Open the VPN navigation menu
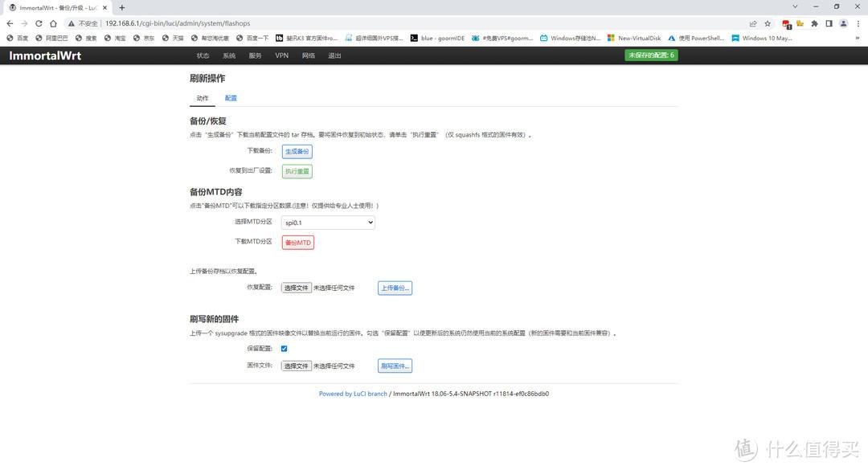868x470 pixels. (281, 55)
